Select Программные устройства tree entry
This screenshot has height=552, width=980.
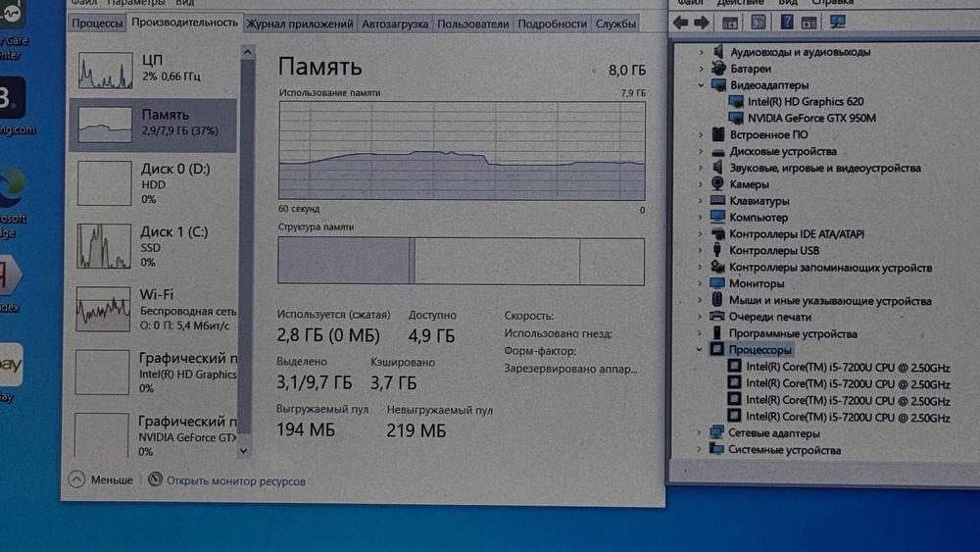click(793, 333)
